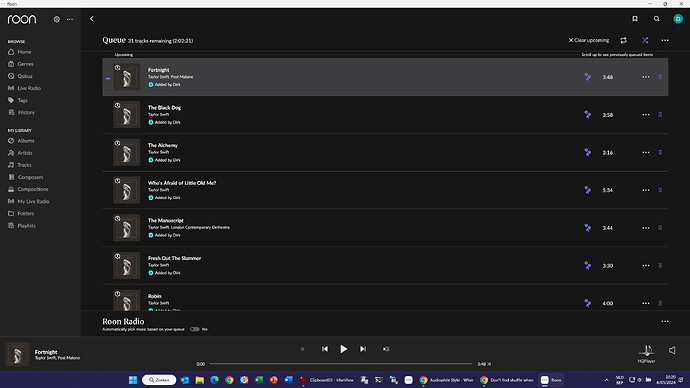Open queue header three-dots menu
The height and width of the screenshot is (388, 690).
(665, 40)
